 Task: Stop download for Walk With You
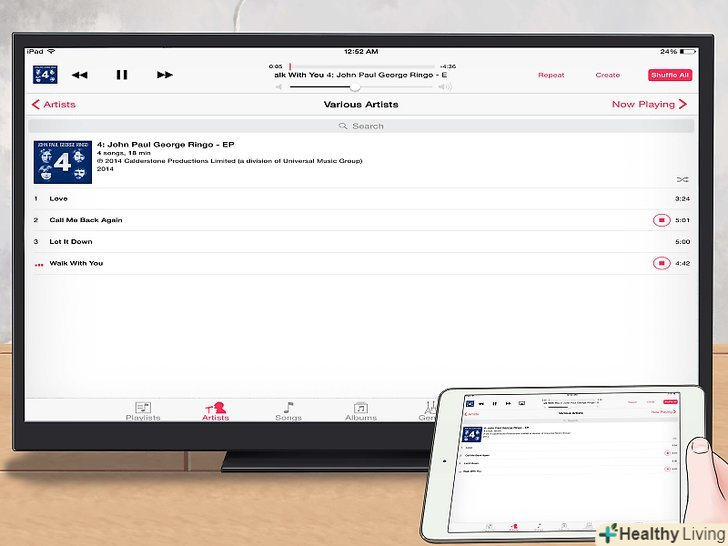[x=662, y=263]
